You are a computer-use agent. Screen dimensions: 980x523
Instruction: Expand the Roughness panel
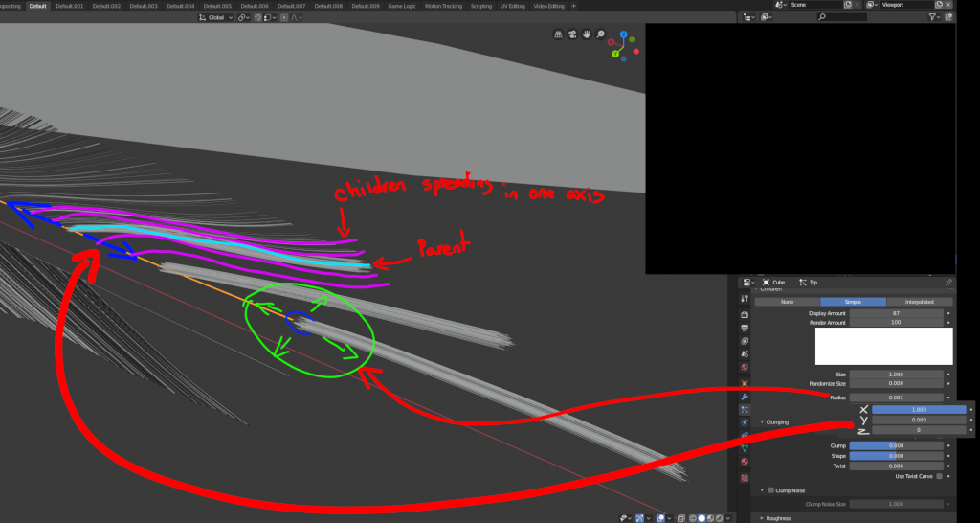coord(763,518)
